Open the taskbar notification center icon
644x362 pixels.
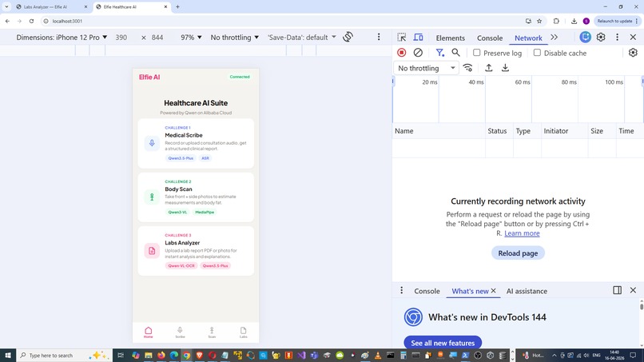633,355
